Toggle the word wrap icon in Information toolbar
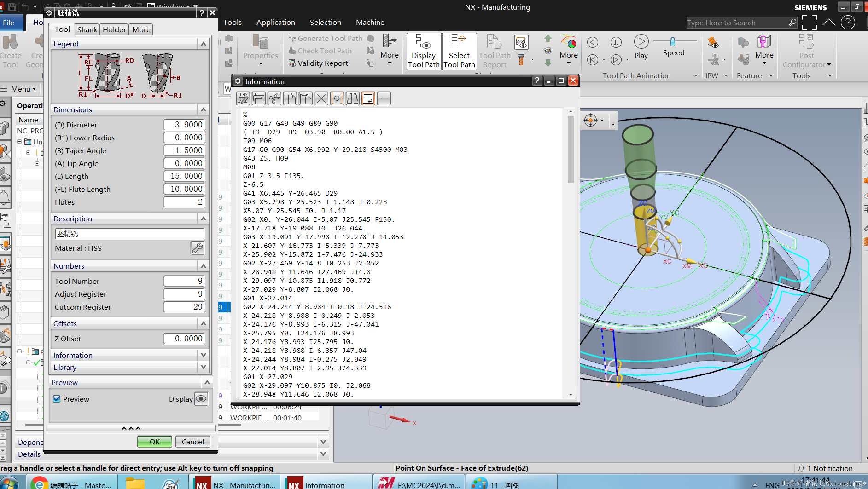 pyautogui.click(x=368, y=98)
